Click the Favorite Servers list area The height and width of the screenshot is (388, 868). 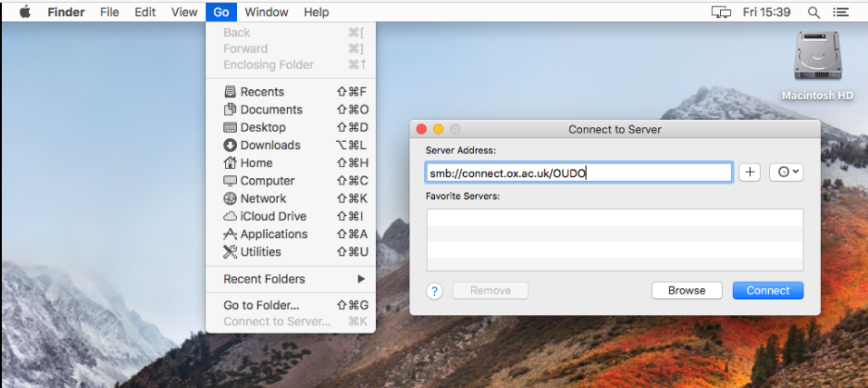pos(615,240)
